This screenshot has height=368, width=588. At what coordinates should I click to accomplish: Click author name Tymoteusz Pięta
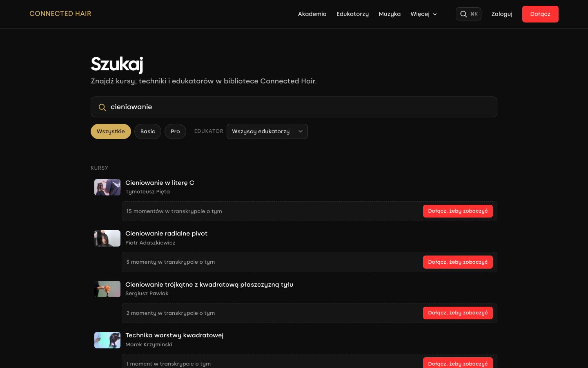pyautogui.click(x=147, y=192)
